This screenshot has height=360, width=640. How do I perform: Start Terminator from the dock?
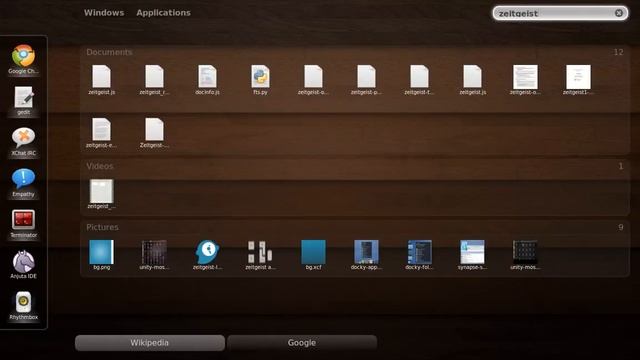pyautogui.click(x=23, y=224)
